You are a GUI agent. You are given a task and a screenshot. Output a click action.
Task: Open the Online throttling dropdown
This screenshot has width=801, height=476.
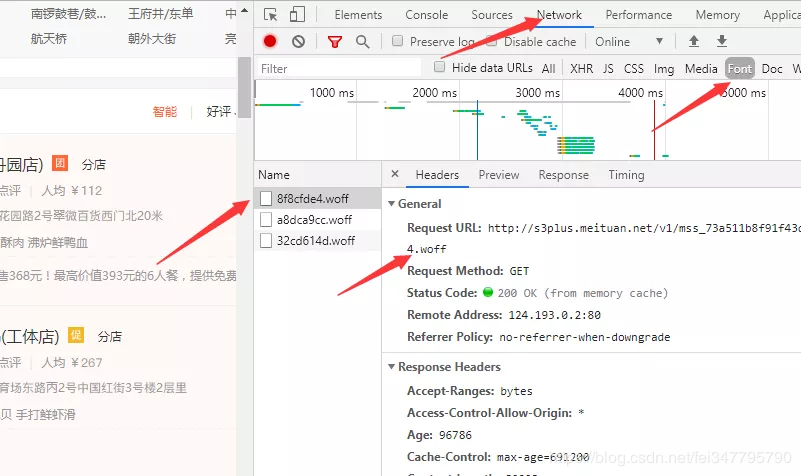629,41
